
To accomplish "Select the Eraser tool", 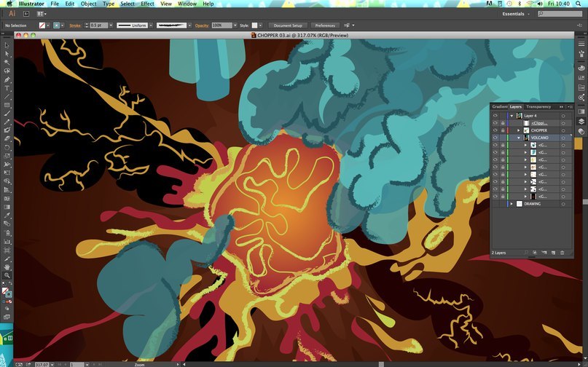I will 7,139.
